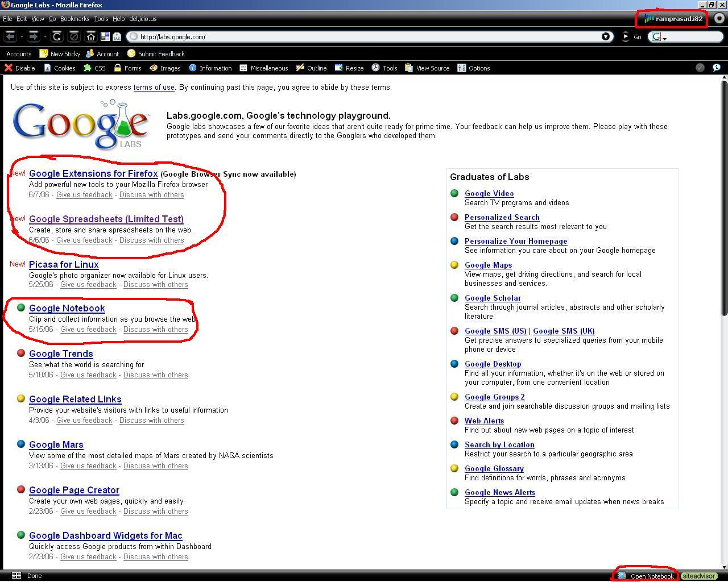Open the developer toolbar Options menu

click(474, 68)
